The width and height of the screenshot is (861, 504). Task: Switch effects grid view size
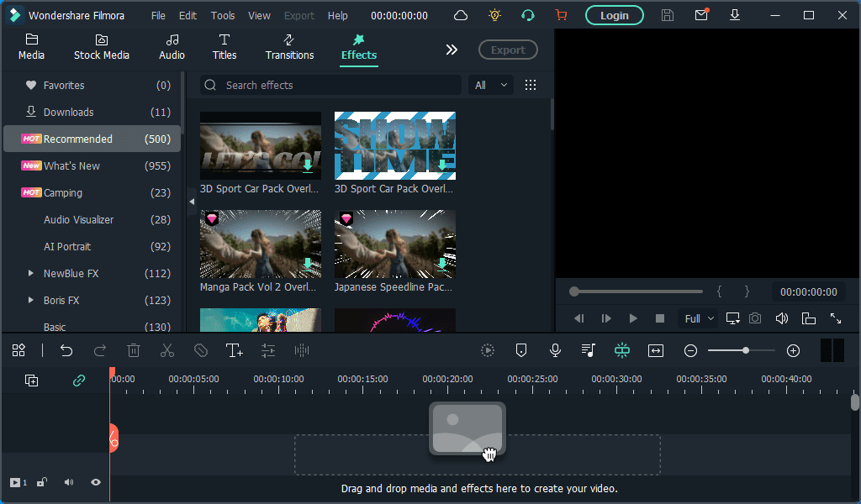[x=531, y=85]
